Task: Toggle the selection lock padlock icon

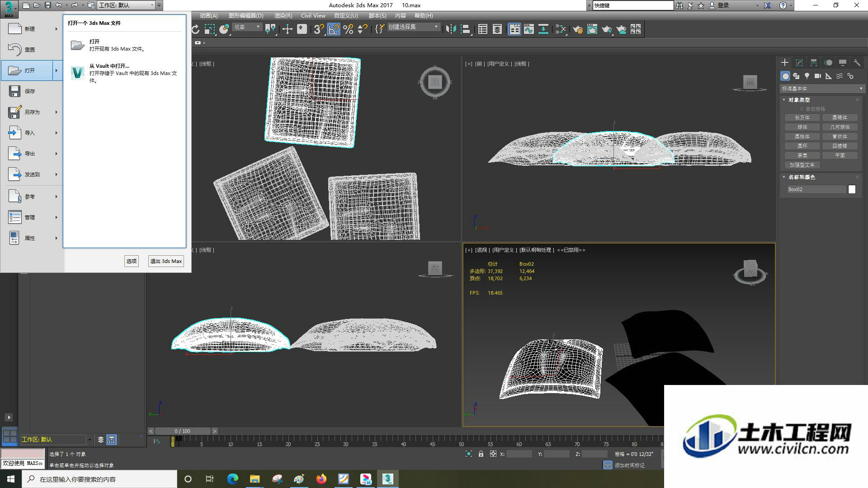Action: click(481, 454)
